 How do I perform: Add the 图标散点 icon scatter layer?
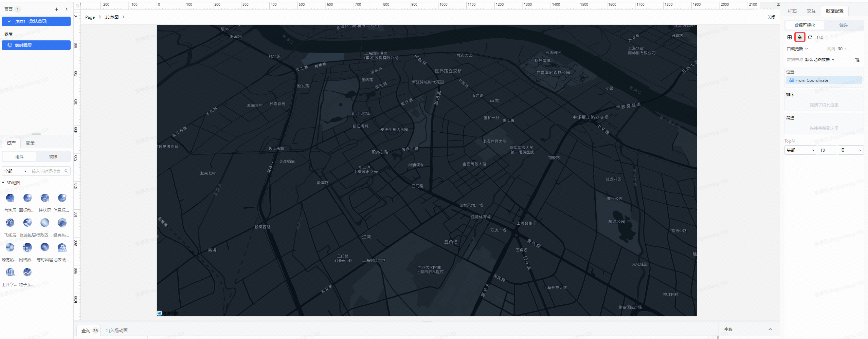click(x=28, y=197)
